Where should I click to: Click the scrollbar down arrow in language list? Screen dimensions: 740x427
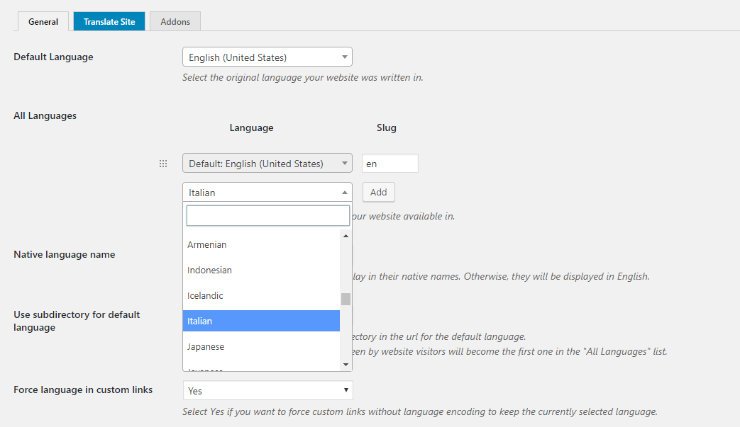[346, 365]
